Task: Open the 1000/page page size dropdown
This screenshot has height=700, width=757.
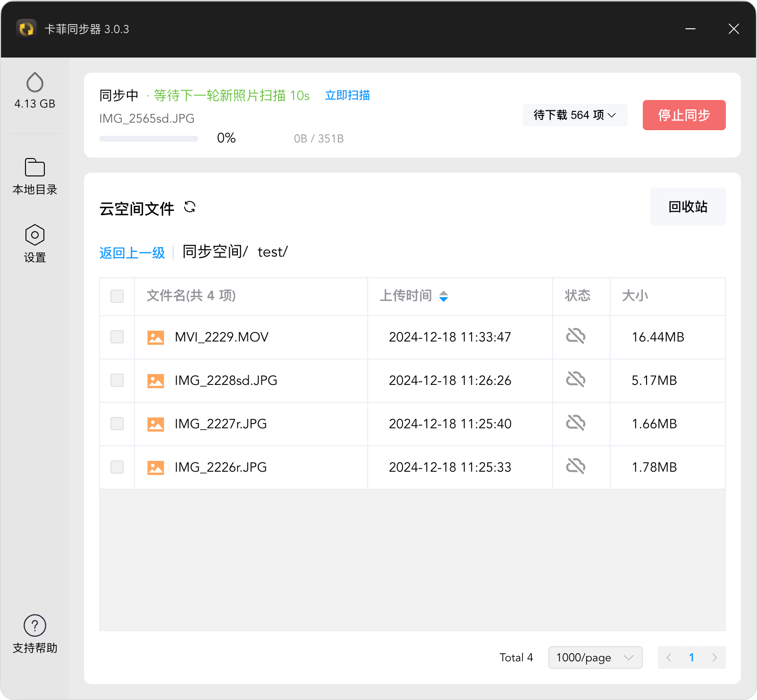Action: pos(595,658)
